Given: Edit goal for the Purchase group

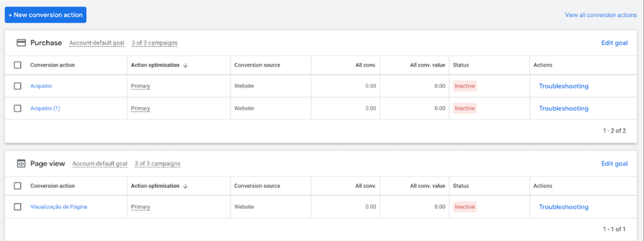Looking at the screenshot, I should click(x=614, y=43).
